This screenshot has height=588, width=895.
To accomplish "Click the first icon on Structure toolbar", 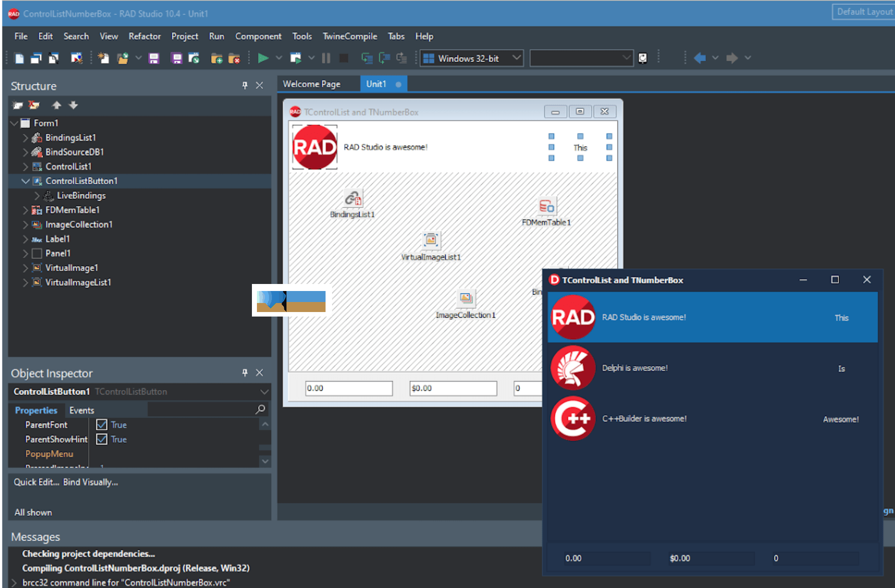I will 18,105.
